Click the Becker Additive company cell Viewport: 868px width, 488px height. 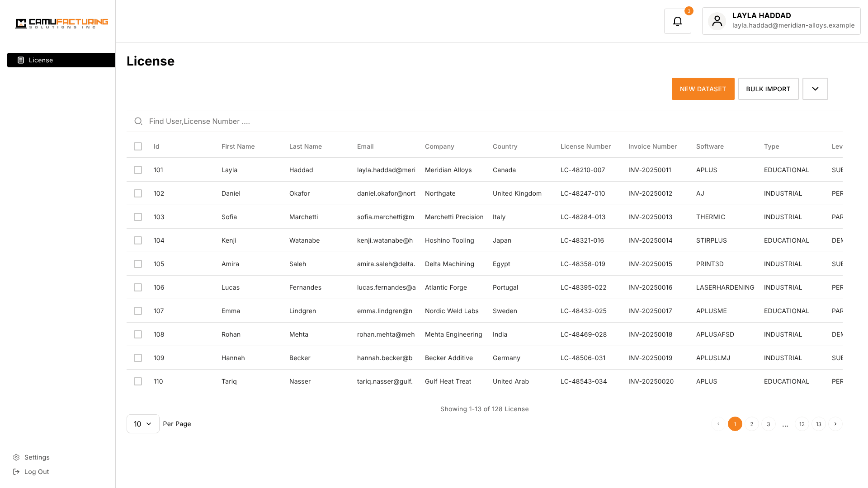(449, 358)
